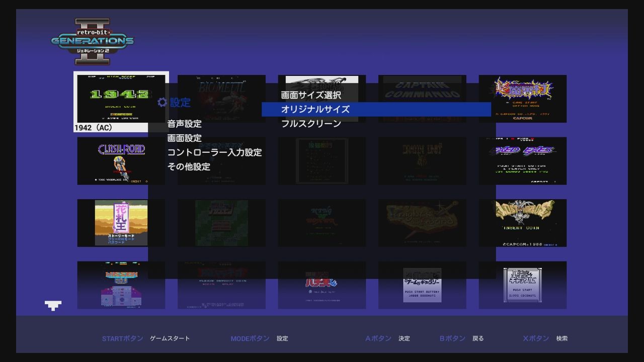The height and width of the screenshot is (362, 644).
Task: Select the 1942 game thumbnail
Action: pos(121,99)
